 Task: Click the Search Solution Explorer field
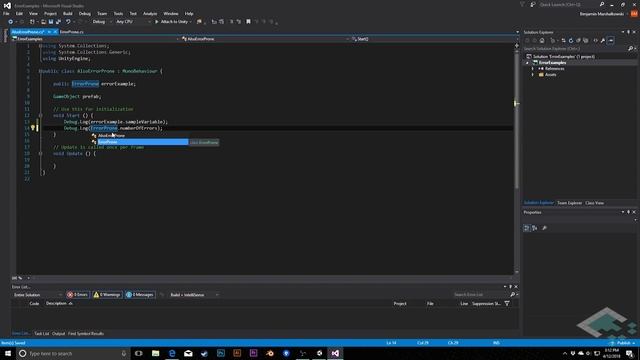click(576, 49)
